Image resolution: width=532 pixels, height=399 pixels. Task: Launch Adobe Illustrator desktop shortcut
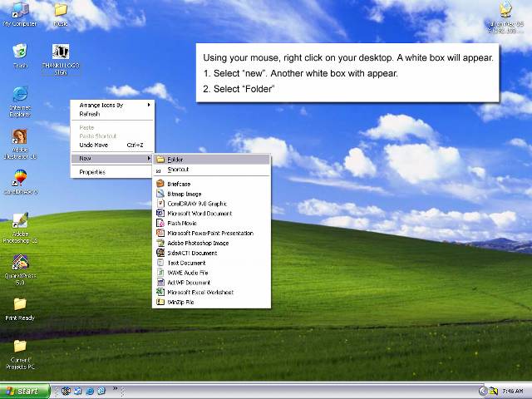point(20,144)
